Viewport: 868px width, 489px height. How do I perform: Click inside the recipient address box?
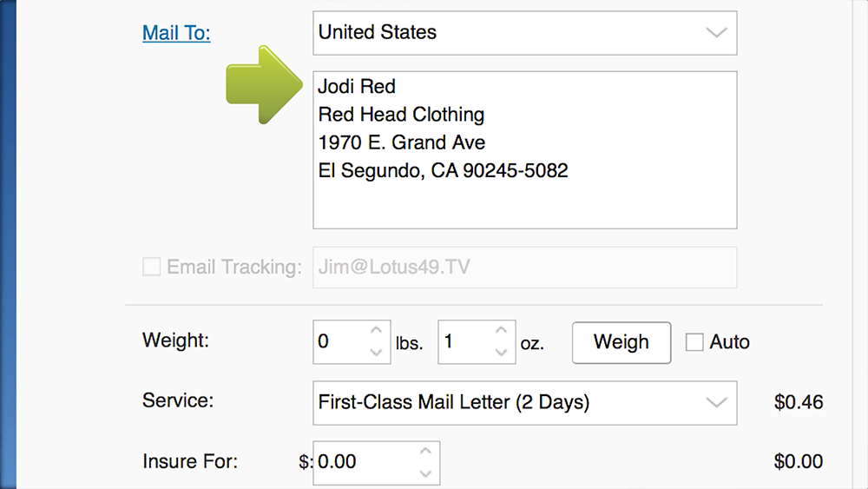click(524, 149)
